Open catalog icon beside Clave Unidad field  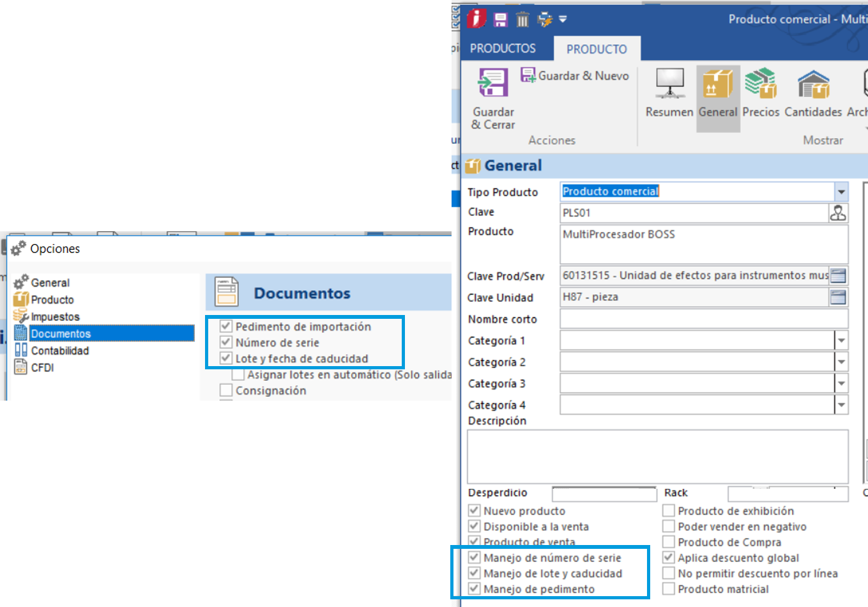pyautogui.click(x=838, y=297)
